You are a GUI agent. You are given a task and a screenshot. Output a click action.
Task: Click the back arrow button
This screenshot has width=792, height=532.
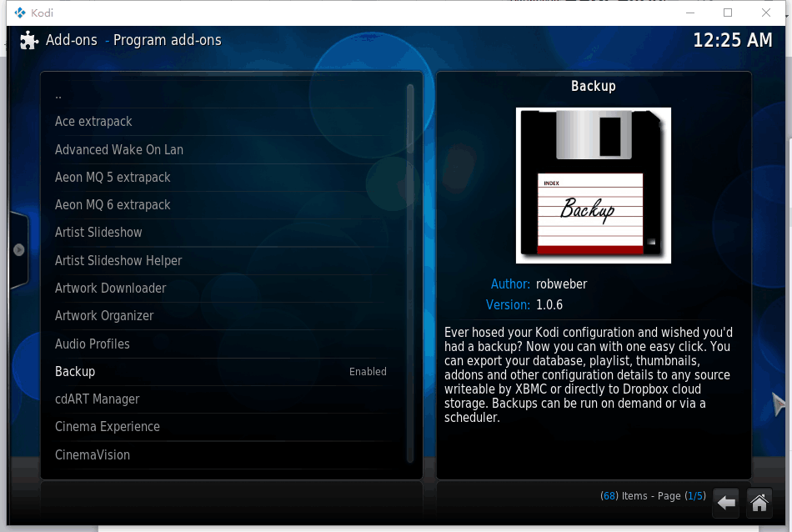click(x=726, y=503)
